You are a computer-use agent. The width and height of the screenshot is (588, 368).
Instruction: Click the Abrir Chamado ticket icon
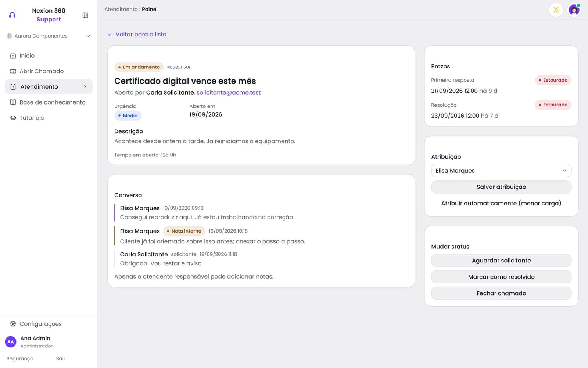coord(13,71)
